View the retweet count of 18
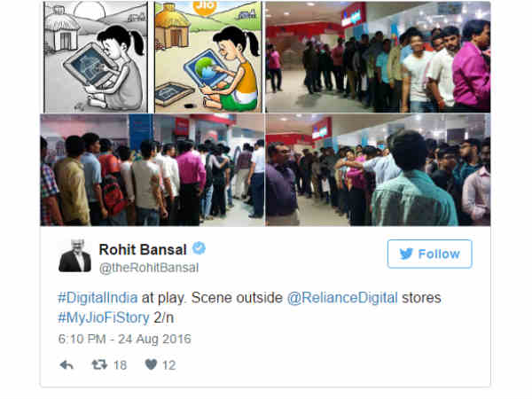The height and width of the screenshot is (399, 532). [x=120, y=365]
